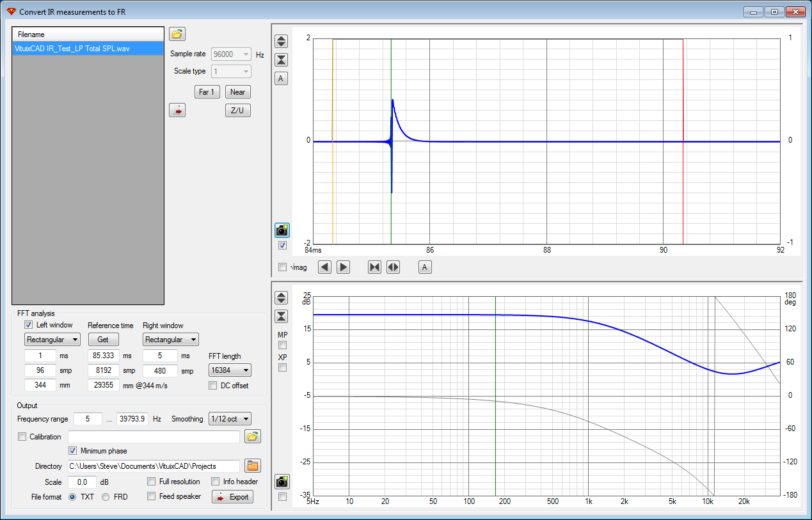812x520 pixels.
Task: Select the TXT file format radio button
Action: [x=72, y=497]
